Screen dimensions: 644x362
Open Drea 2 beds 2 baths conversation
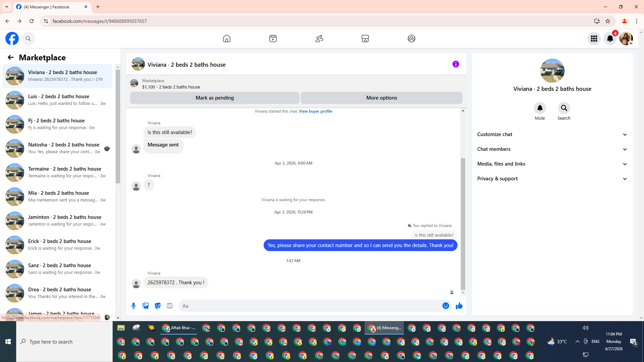tap(57, 293)
